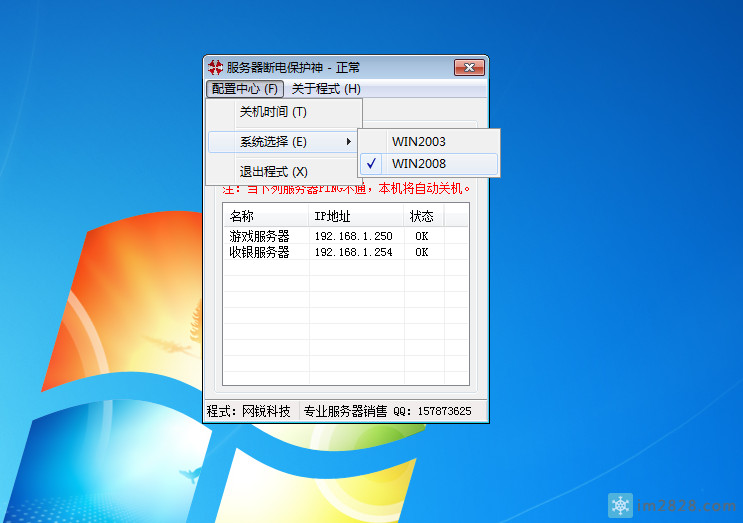Viewport: 743px width, 523px height.
Task: Click 程式: 网锐科技 status bar panel
Action: (x=249, y=411)
